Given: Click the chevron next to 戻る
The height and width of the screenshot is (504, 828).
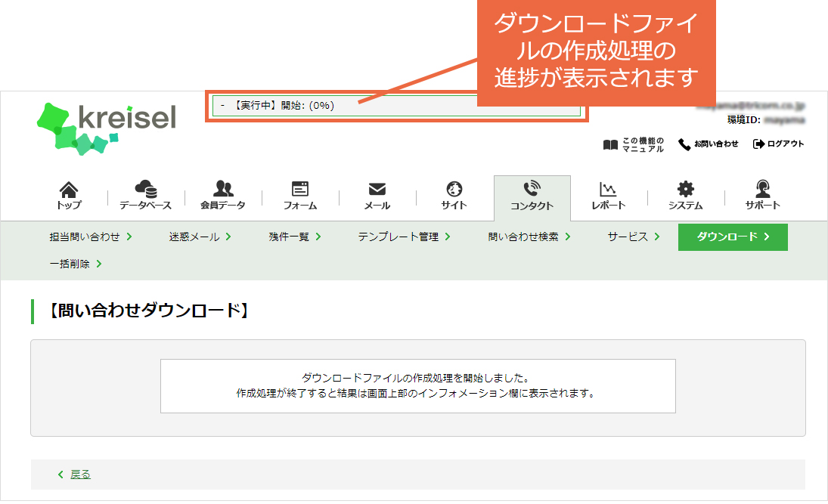Looking at the screenshot, I should (60, 475).
